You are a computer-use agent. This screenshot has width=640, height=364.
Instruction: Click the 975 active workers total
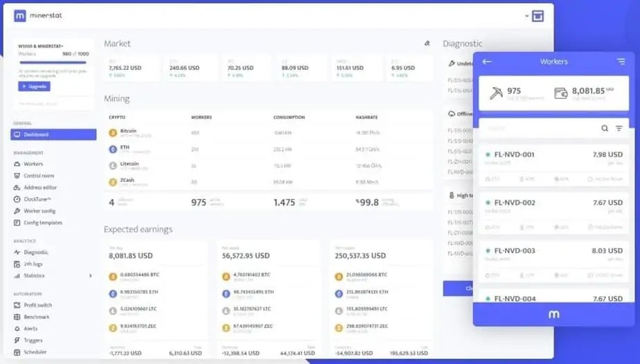point(199,203)
